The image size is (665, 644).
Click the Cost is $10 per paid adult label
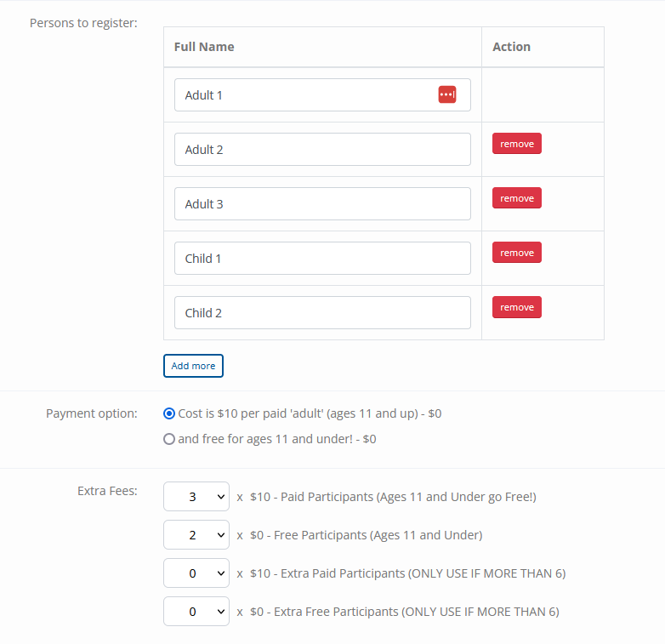pyautogui.click(x=310, y=414)
